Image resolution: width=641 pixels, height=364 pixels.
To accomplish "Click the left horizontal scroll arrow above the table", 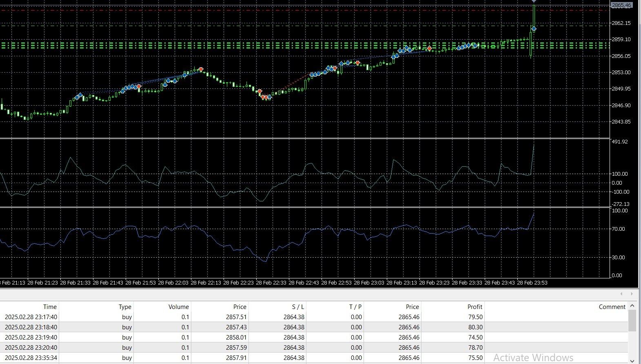I will coord(621,293).
